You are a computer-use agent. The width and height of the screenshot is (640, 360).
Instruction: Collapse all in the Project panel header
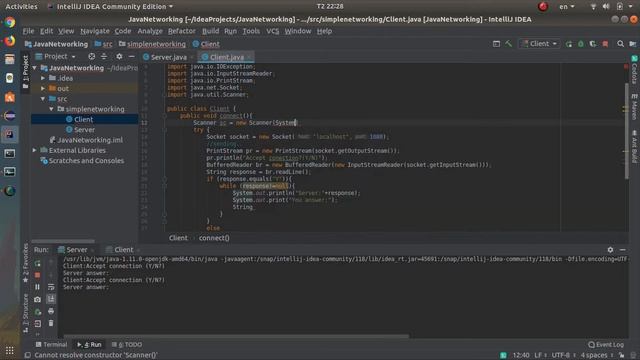[x=104, y=56]
